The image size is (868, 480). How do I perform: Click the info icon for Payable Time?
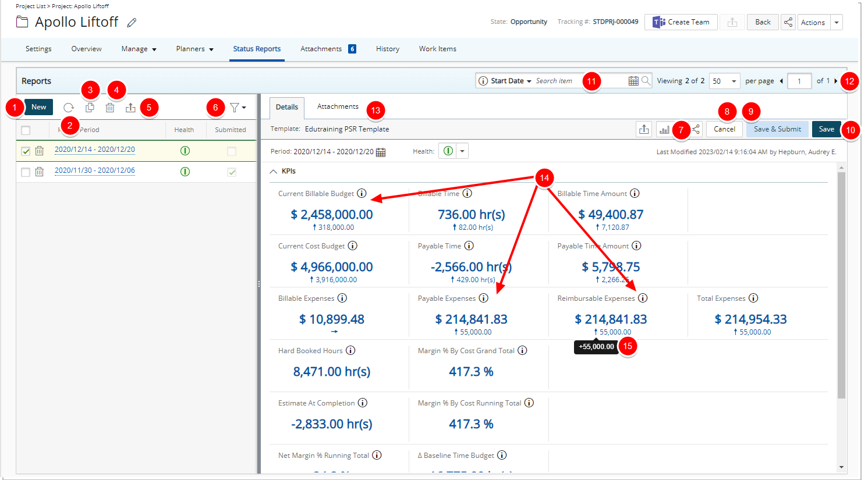(469, 246)
